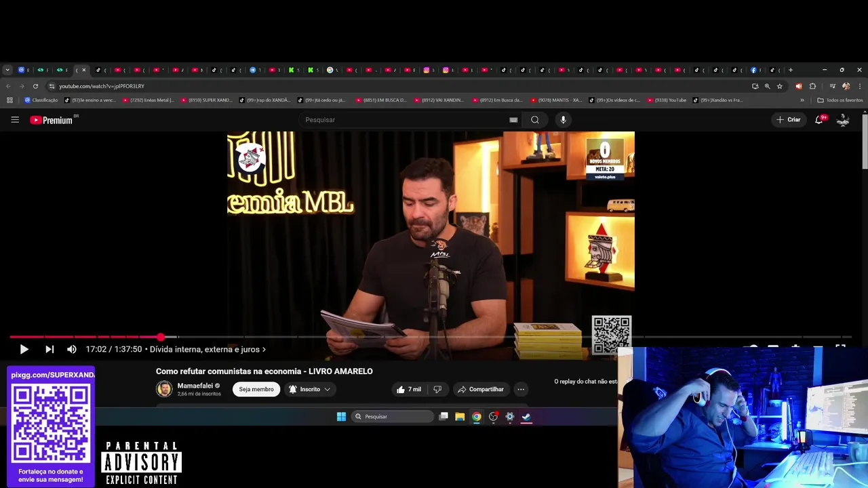
Task: Open the YouTube guide hamburger menu
Action: pyautogui.click(x=15, y=120)
